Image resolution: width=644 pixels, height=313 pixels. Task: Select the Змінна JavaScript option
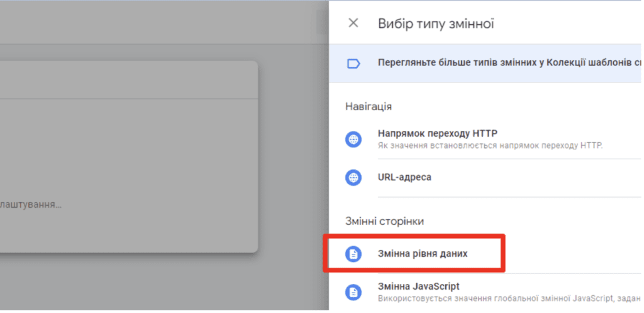click(486, 292)
